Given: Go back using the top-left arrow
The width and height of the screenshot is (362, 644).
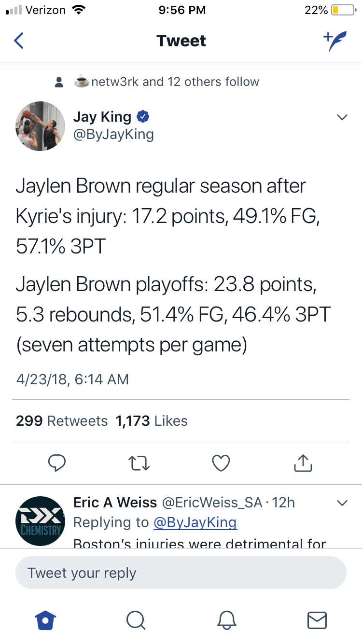Looking at the screenshot, I should [x=19, y=41].
